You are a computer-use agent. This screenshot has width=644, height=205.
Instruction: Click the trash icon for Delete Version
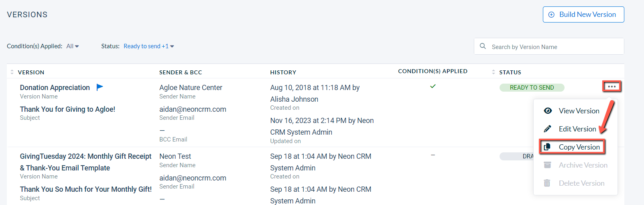(547, 183)
